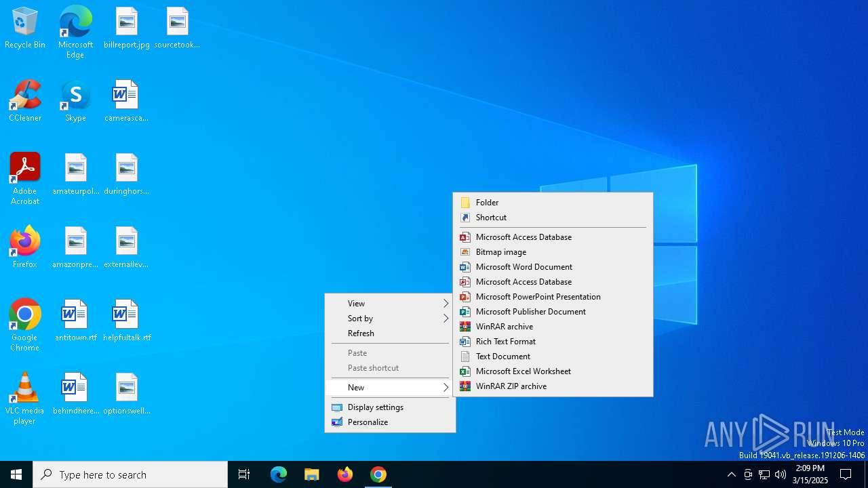868x488 pixels.
Task: Click the Windows Start button
Action: click(x=16, y=474)
